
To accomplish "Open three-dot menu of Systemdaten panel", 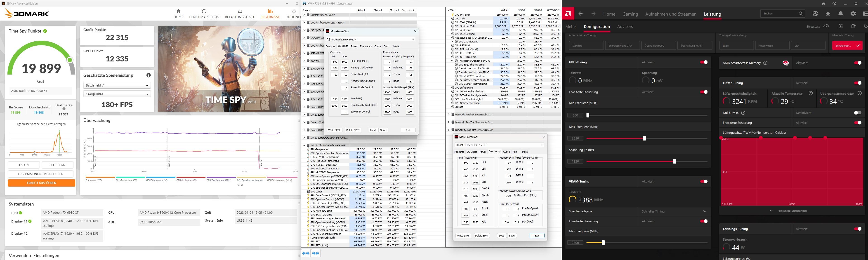I will (x=299, y=204).
